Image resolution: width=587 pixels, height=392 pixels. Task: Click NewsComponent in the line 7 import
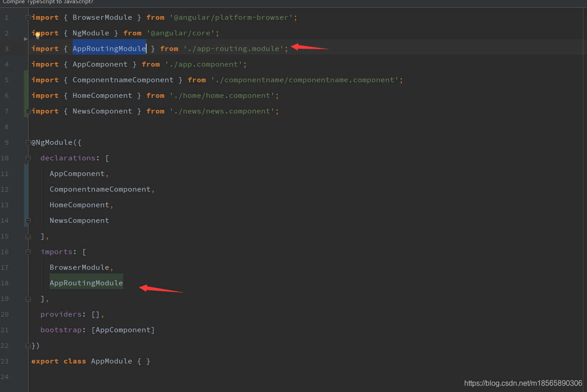point(103,111)
